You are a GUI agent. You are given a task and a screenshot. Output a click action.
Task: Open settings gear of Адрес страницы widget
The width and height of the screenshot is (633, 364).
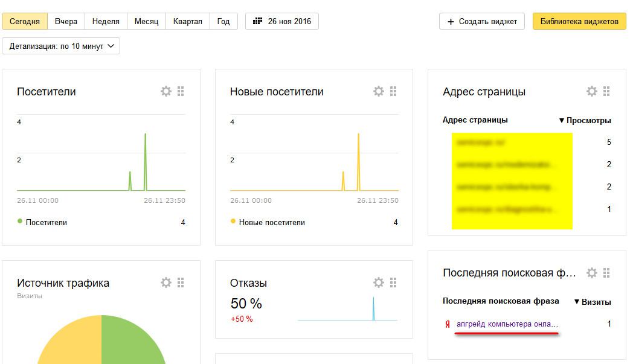coord(592,91)
